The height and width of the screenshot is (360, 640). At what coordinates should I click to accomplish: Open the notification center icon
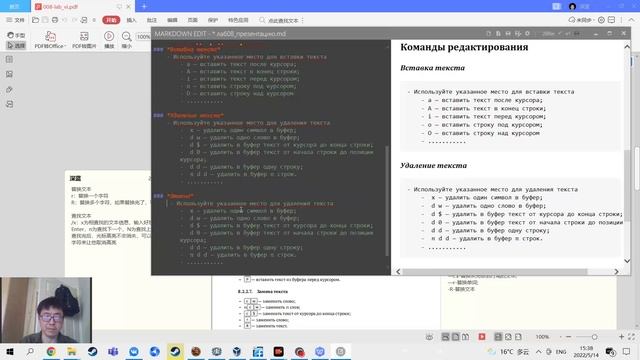627,351
